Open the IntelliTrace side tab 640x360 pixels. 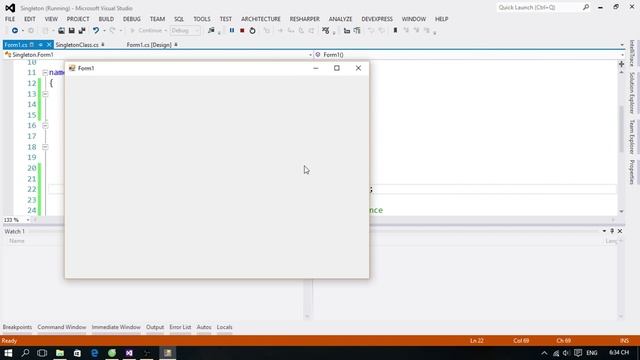(632, 53)
